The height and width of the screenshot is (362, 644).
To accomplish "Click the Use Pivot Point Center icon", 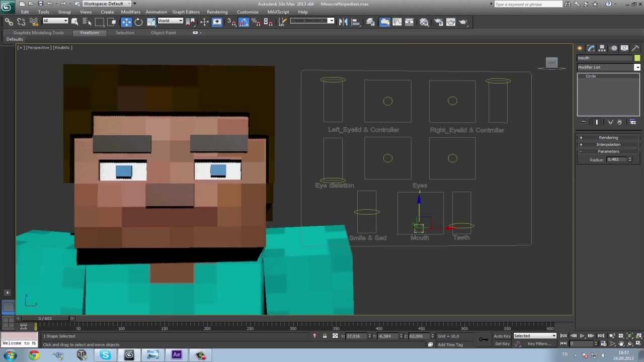I will pos(190,22).
